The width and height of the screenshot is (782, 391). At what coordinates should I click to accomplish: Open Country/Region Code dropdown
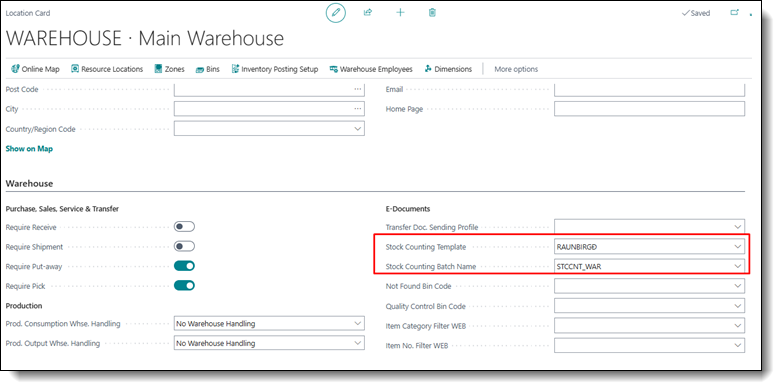pyautogui.click(x=358, y=129)
